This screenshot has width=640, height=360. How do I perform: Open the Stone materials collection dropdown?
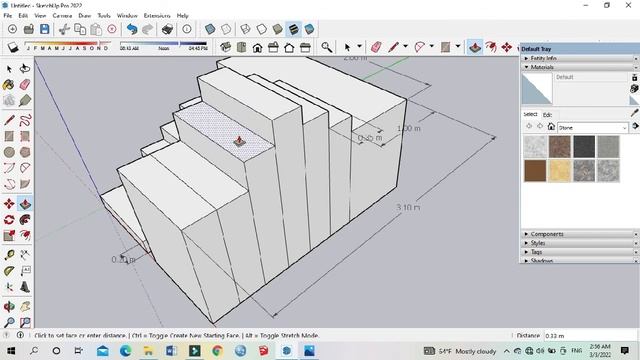click(x=593, y=127)
